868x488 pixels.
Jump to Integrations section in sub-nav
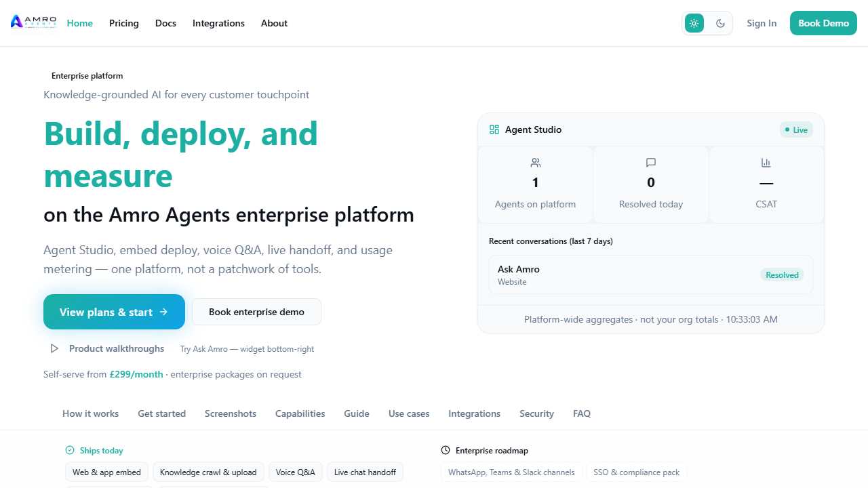[474, 413]
